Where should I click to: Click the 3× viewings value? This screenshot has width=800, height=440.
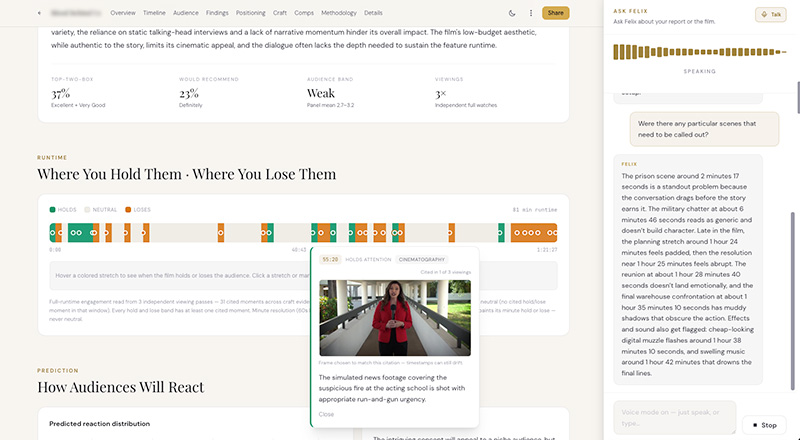coord(440,93)
